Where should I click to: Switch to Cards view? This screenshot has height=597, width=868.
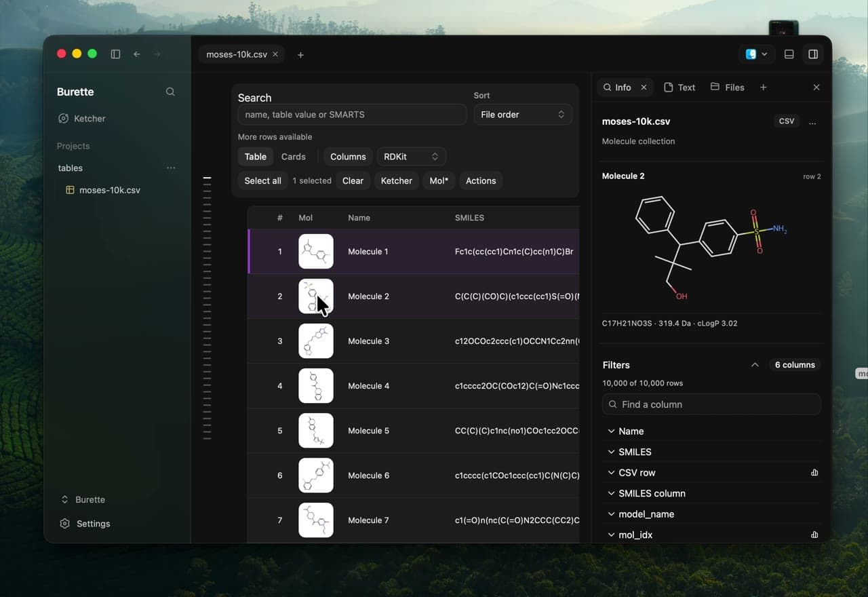(x=294, y=157)
